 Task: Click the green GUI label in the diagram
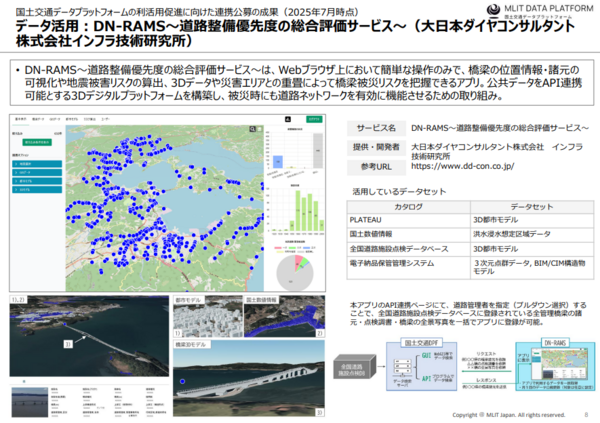[426, 356]
